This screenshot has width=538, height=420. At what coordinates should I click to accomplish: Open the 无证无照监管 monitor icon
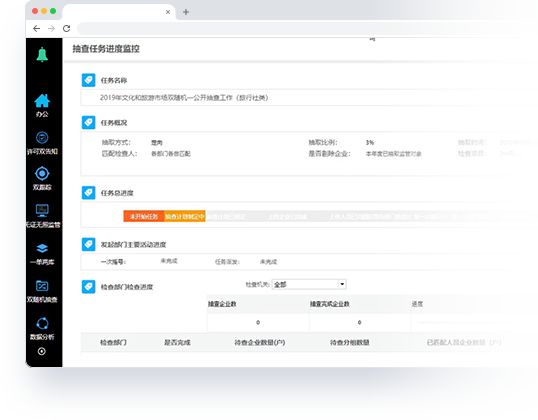tap(42, 210)
